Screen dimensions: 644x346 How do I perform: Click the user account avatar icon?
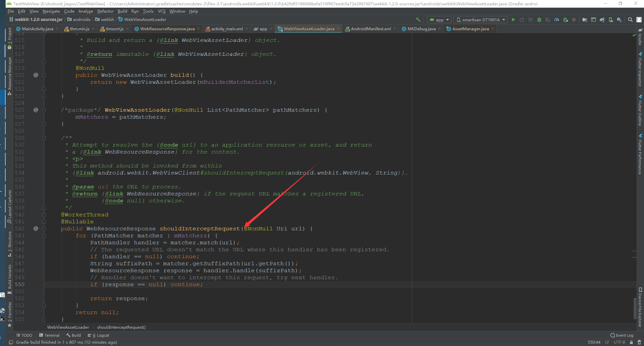(x=639, y=20)
